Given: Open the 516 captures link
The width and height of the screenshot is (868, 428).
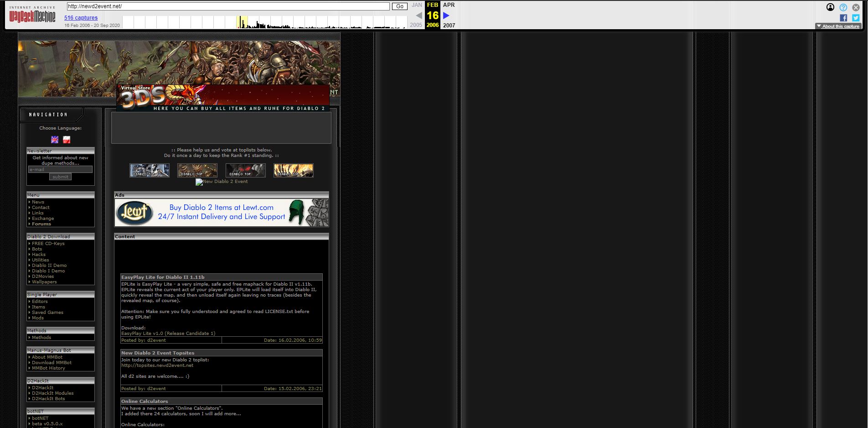Looking at the screenshot, I should tap(81, 18).
